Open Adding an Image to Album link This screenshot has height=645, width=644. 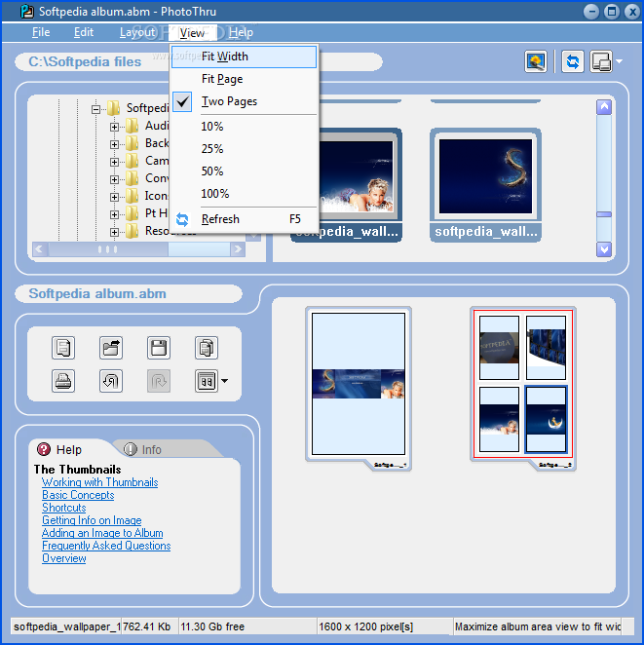click(102, 533)
